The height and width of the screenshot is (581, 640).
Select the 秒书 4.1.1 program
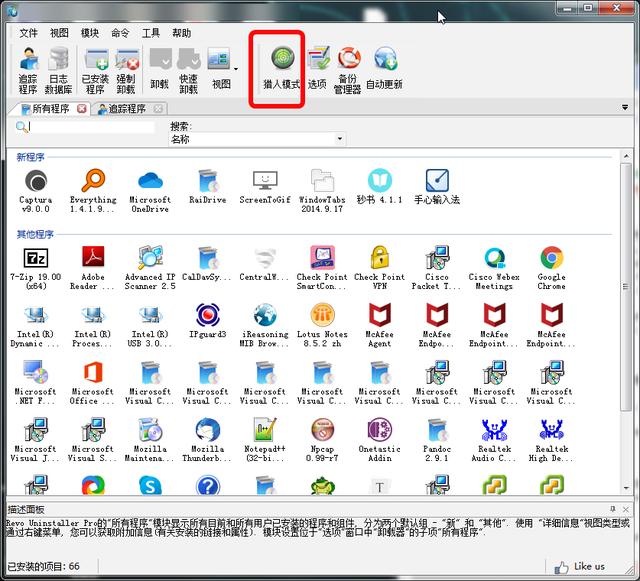click(x=380, y=187)
